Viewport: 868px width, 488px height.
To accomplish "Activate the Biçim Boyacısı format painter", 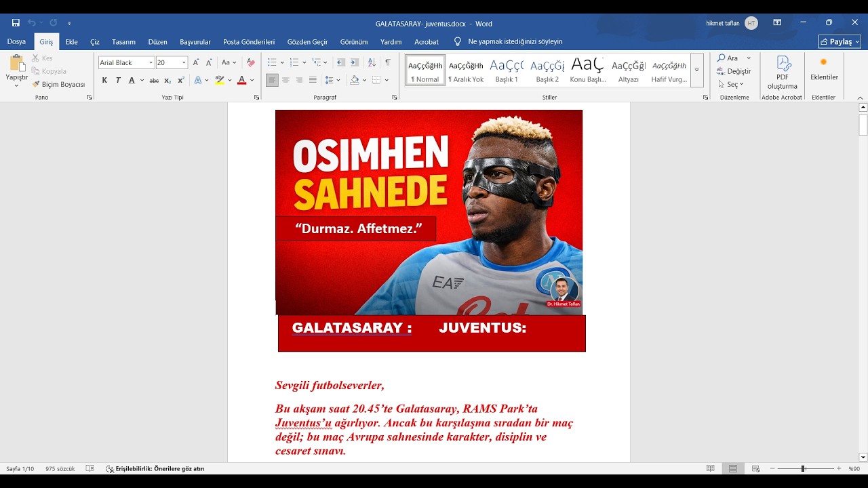I will [58, 85].
